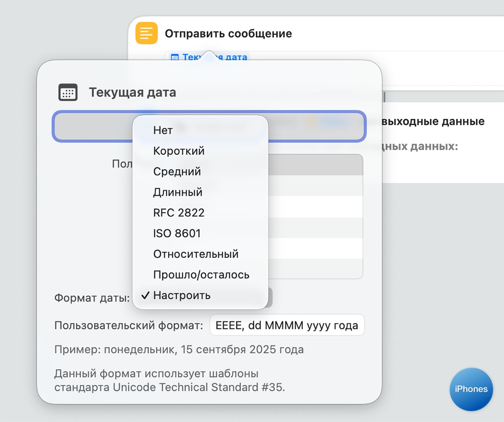Choose the Короткий date format
504x422 pixels.
179,151
